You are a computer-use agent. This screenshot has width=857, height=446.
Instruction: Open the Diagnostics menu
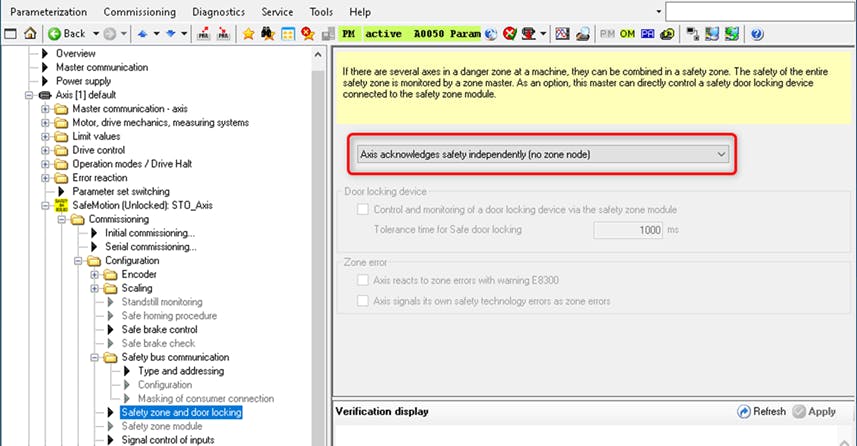pyautogui.click(x=219, y=11)
